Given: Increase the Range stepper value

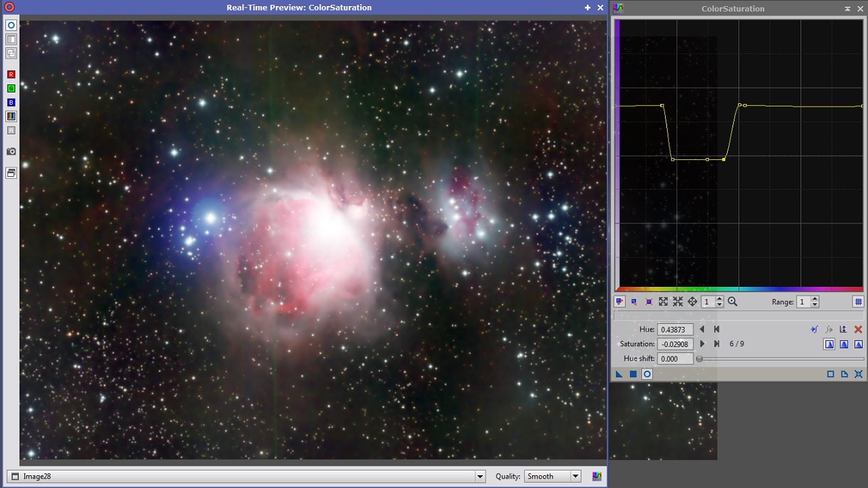Looking at the screenshot, I should (x=815, y=299).
